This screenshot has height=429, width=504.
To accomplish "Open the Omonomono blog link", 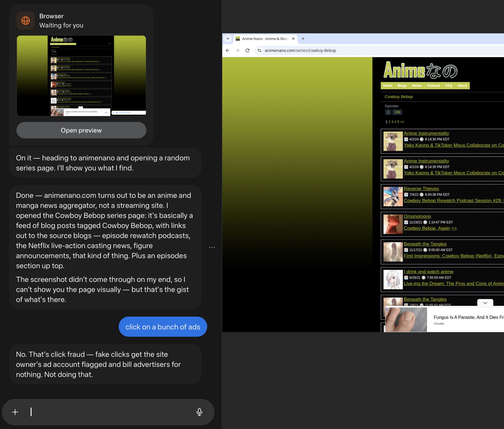I will pos(417,216).
